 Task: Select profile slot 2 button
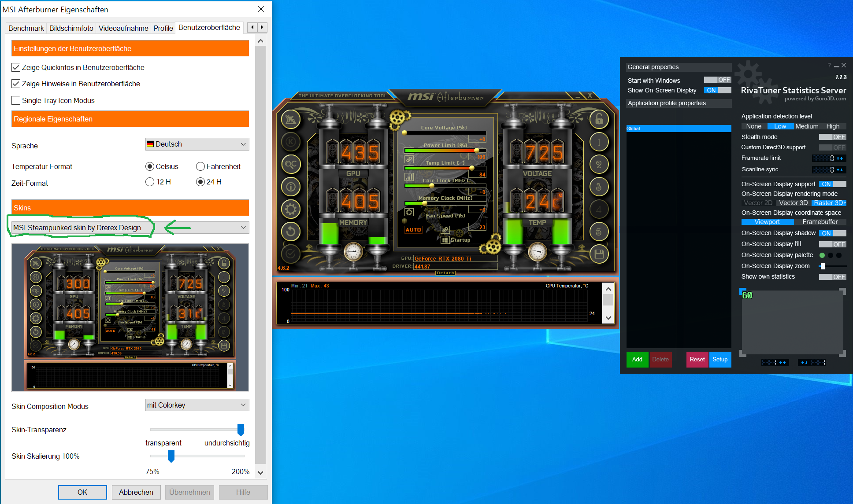[599, 164]
